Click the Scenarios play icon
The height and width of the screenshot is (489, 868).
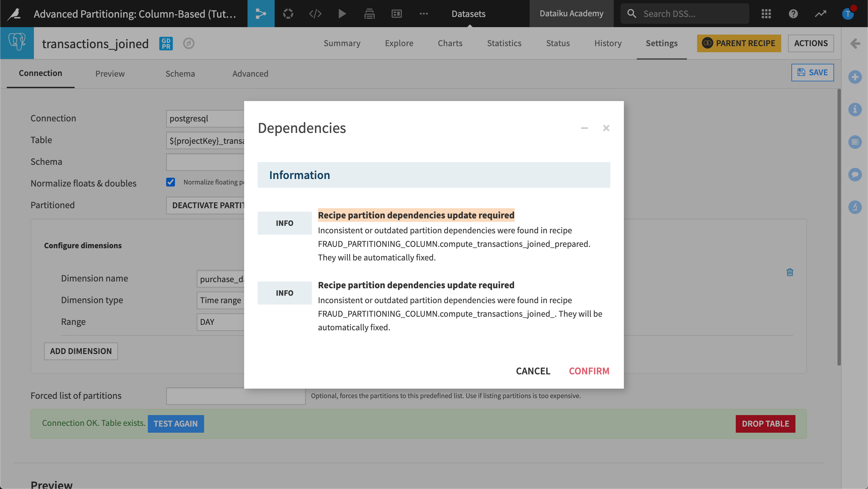click(342, 14)
